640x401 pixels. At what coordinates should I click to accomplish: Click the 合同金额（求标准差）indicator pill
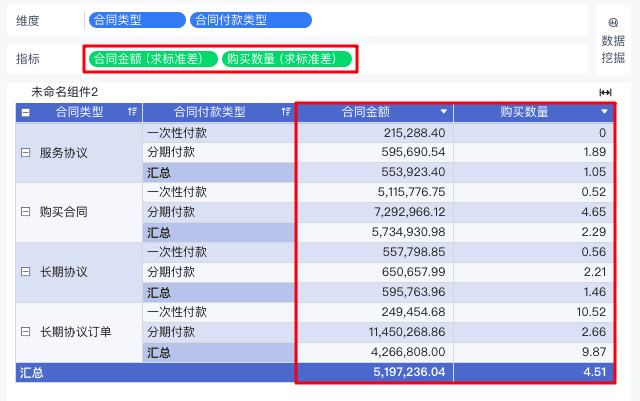pos(153,59)
